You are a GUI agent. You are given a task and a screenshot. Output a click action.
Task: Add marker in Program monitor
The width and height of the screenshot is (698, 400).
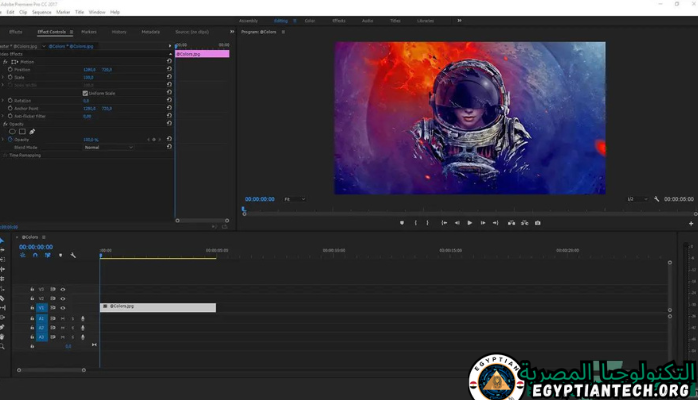point(402,223)
